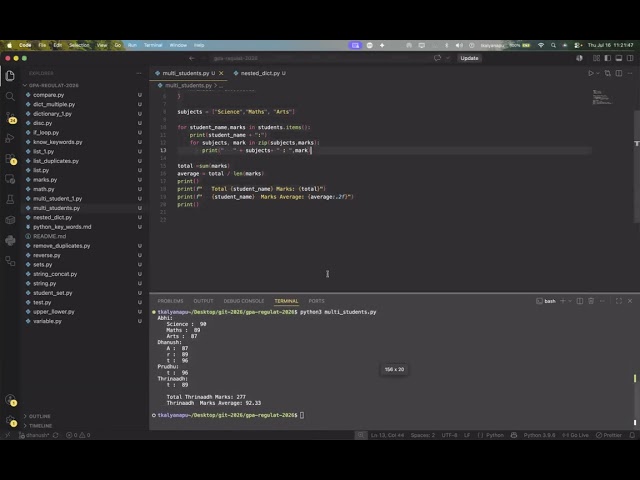Click errors and warnings count in status bar
This screenshot has height=480, width=640.
(78, 435)
